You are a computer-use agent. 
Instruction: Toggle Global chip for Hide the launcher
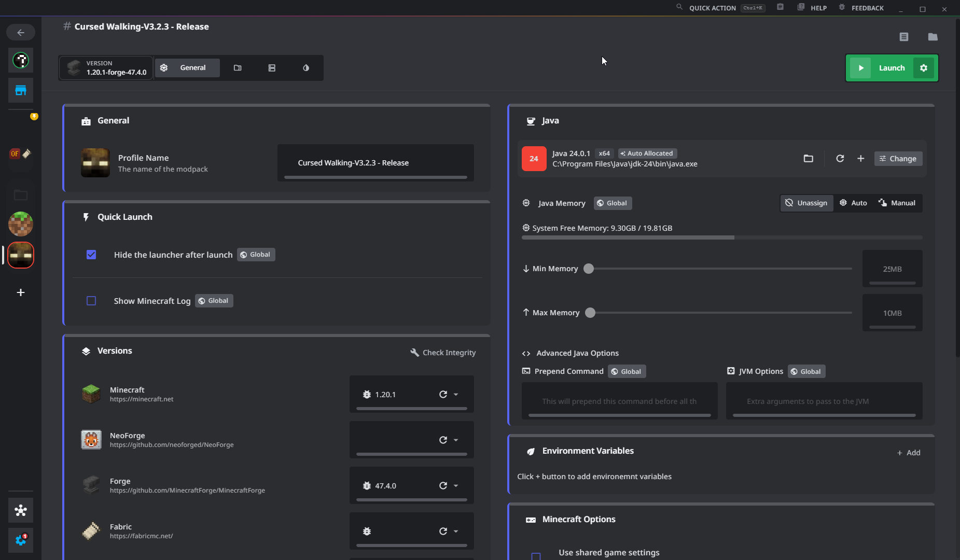(x=256, y=255)
